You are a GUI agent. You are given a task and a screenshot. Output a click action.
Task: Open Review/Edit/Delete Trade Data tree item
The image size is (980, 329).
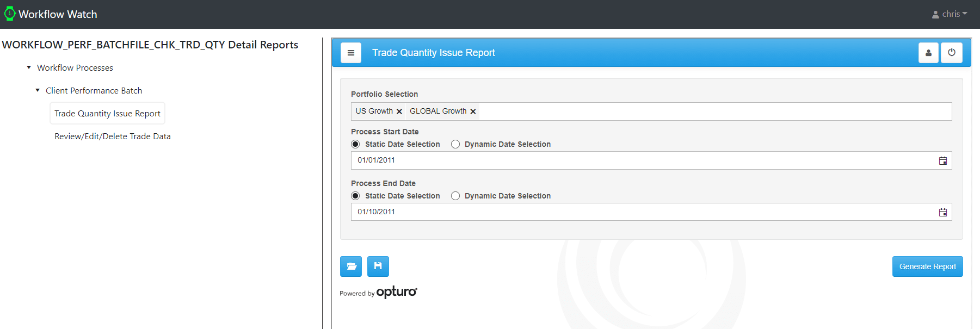pyautogui.click(x=113, y=136)
